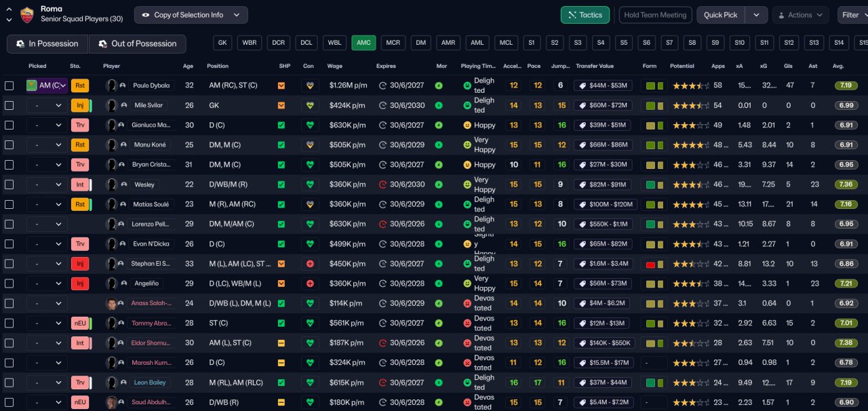Click Eldor Shomurodov's yellow sharpness icon

pos(281,342)
